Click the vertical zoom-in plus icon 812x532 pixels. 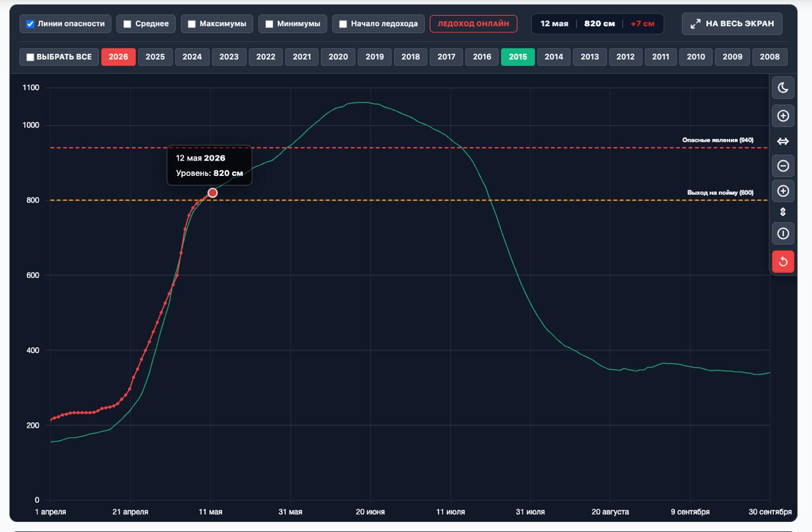coord(783,191)
